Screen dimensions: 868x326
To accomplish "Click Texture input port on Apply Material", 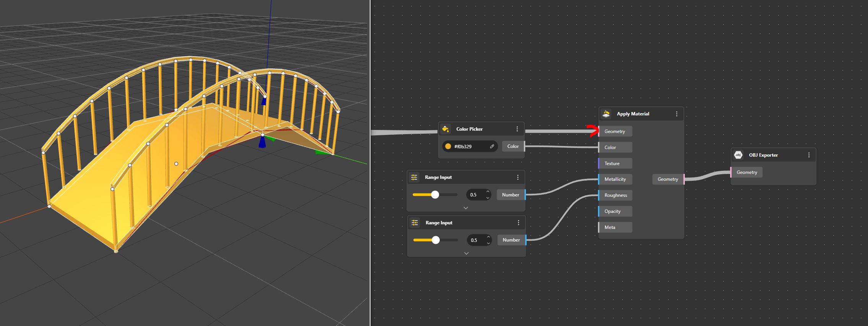I will tap(615, 164).
